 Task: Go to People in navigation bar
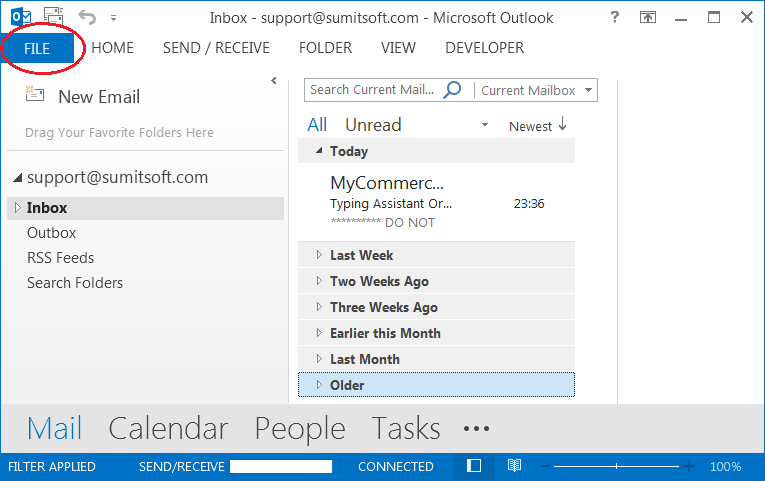click(x=300, y=428)
